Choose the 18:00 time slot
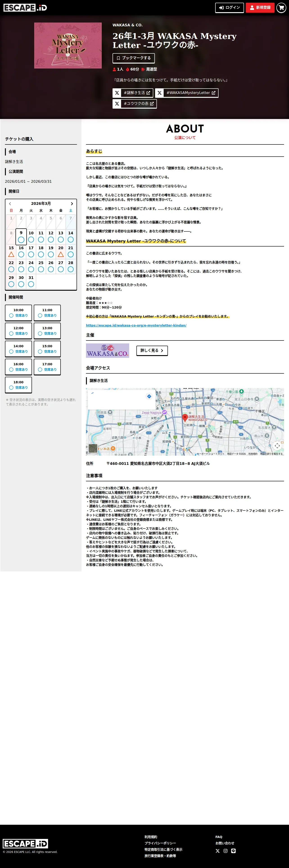The height and width of the screenshot is (868, 289). pyautogui.click(x=18, y=385)
